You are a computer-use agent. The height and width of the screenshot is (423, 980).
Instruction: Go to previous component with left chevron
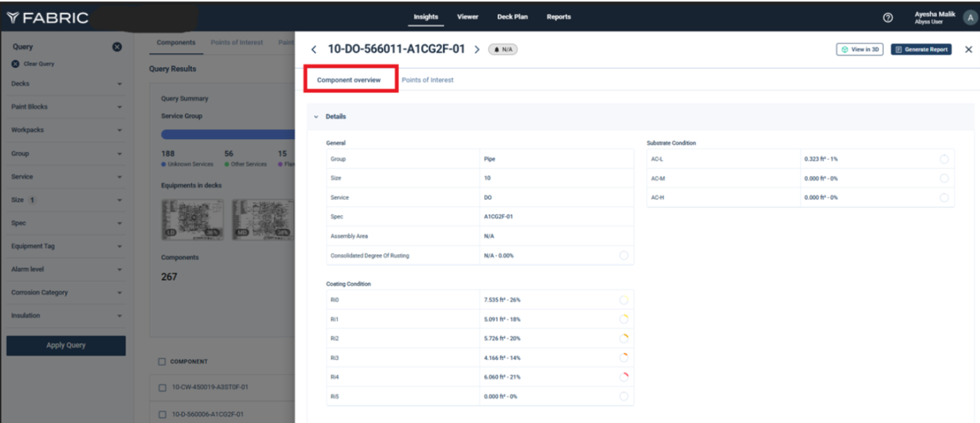click(x=314, y=50)
